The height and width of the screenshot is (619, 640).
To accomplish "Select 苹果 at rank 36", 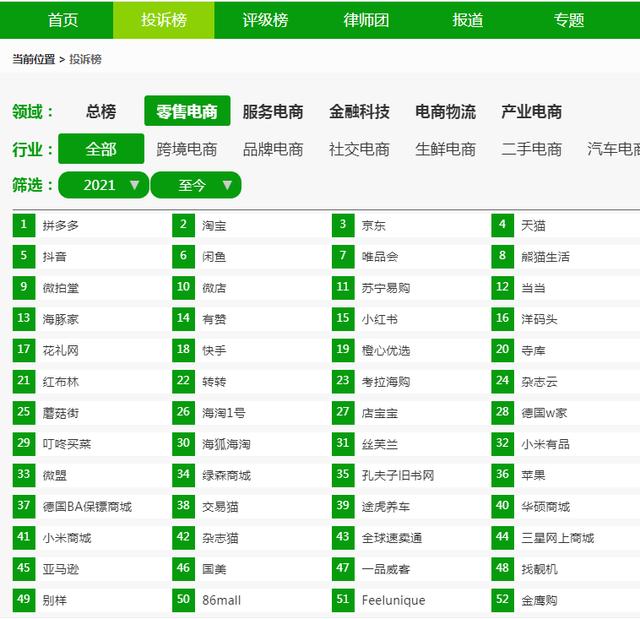I will point(533,475).
